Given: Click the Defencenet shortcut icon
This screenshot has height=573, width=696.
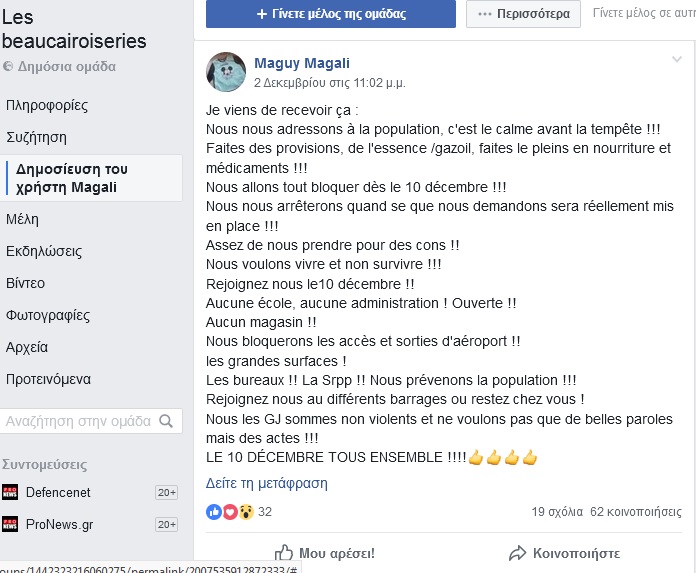Looking at the screenshot, I should tap(10, 492).
